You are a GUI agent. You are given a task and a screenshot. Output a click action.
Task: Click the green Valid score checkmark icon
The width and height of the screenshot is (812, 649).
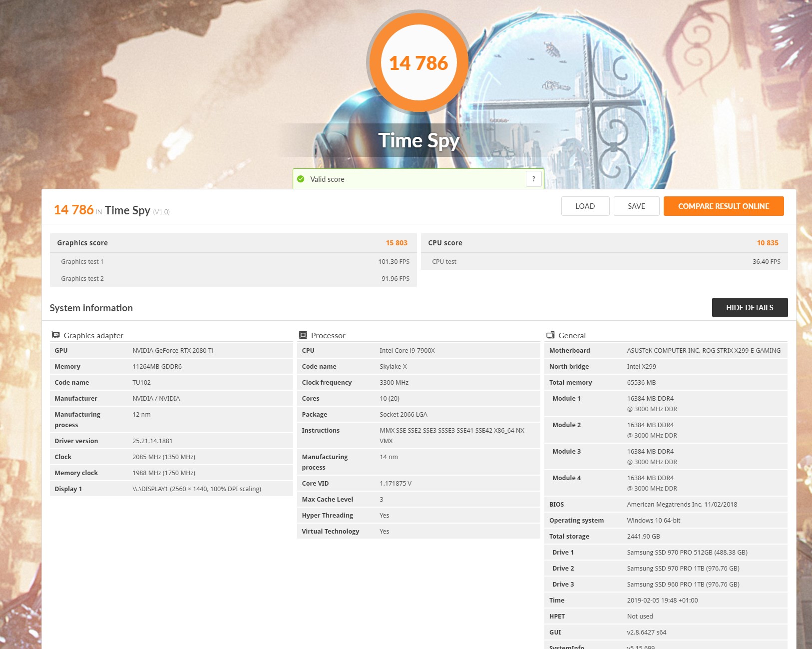point(301,179)
